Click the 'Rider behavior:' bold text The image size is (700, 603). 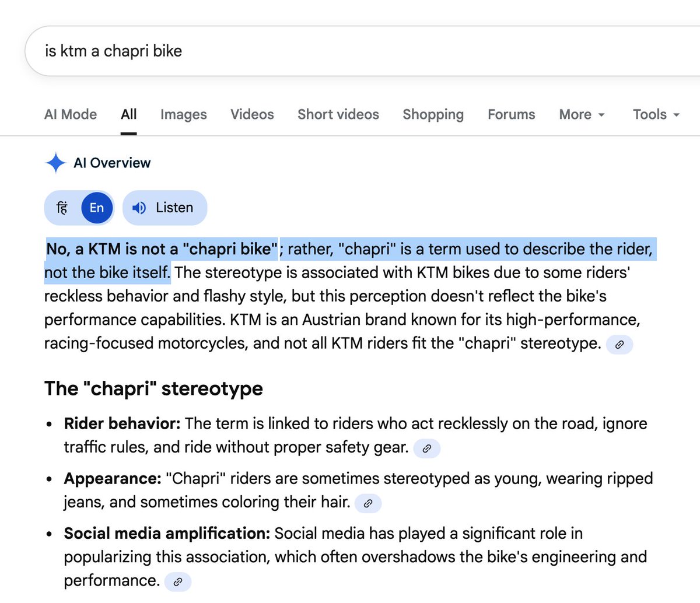coord(123,423)
